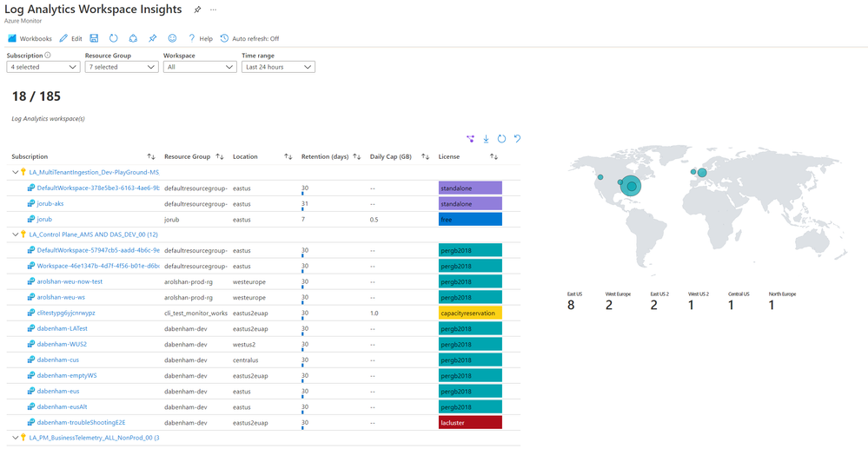This screenshot has height=449, width=868.
Task: Pin the page using the title pin icon
Action: (197, 10)
